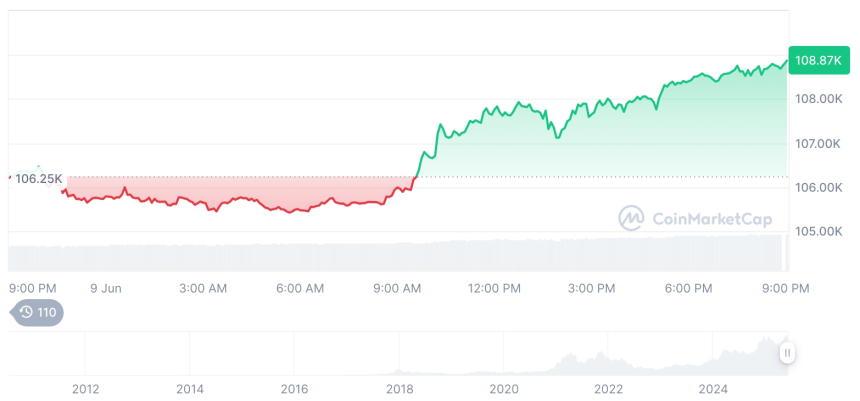Select the 2018 year on the timeline
Image resolution: width=860 pixels, height=401 pixels.
tap(399, 389)
